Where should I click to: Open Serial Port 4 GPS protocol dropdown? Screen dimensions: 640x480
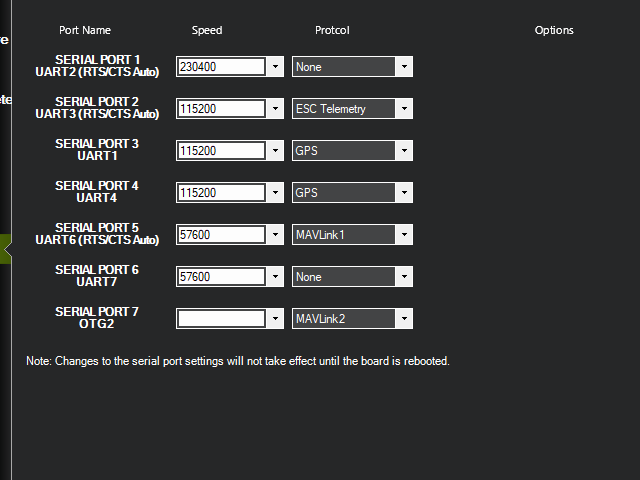point(352,193)
